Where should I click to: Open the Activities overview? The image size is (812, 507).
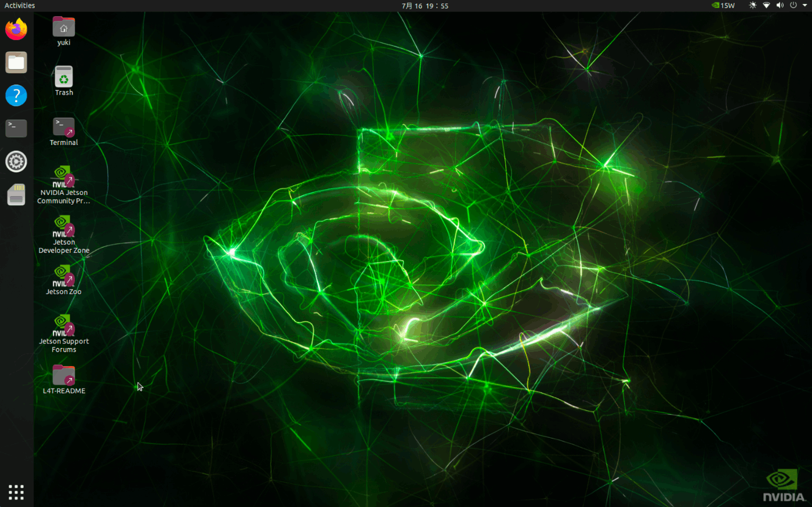[20, 5]
